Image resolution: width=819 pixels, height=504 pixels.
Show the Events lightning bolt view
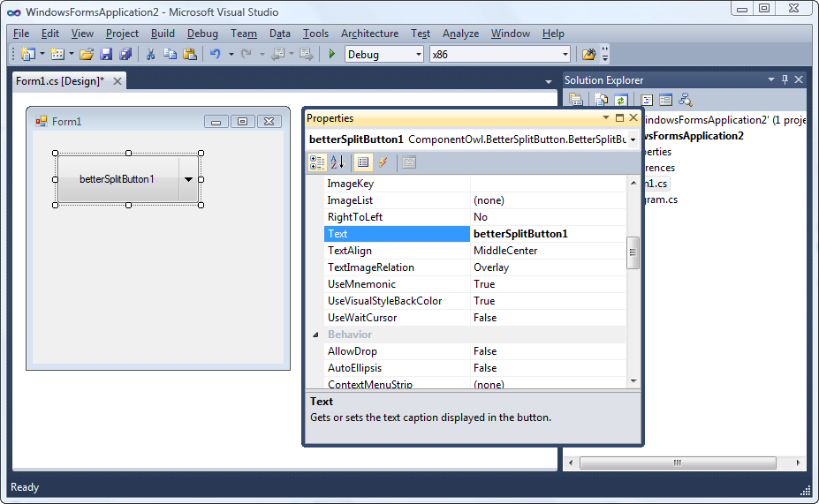pos(383,162)
